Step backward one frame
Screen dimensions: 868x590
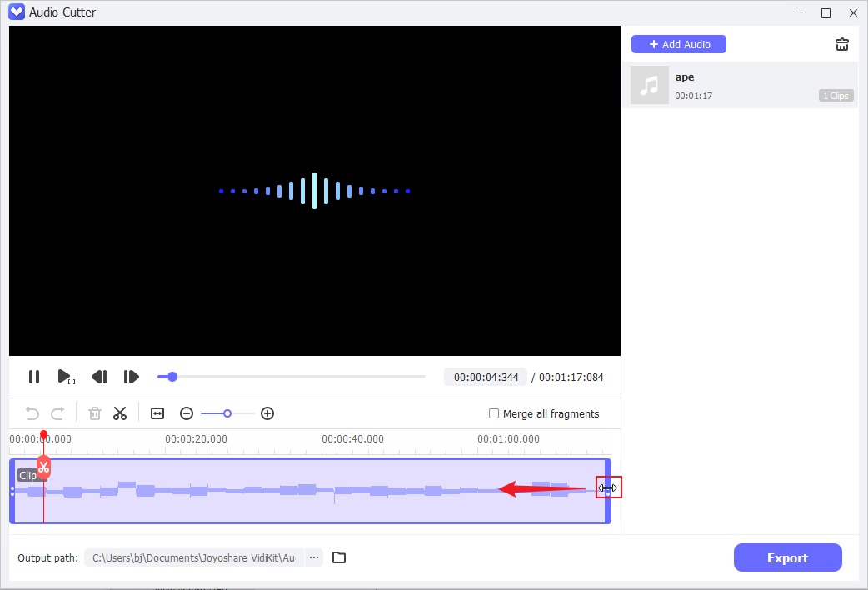(99, 377)
